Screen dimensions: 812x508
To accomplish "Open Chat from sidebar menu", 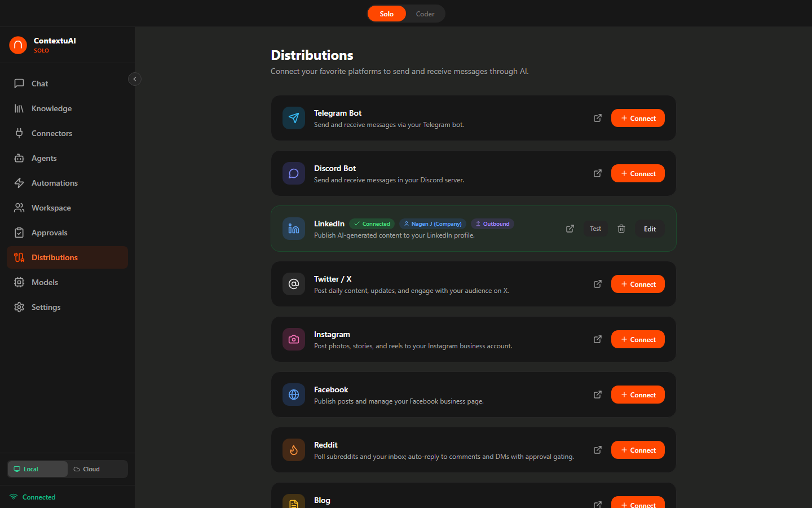I will pos(67,84).
